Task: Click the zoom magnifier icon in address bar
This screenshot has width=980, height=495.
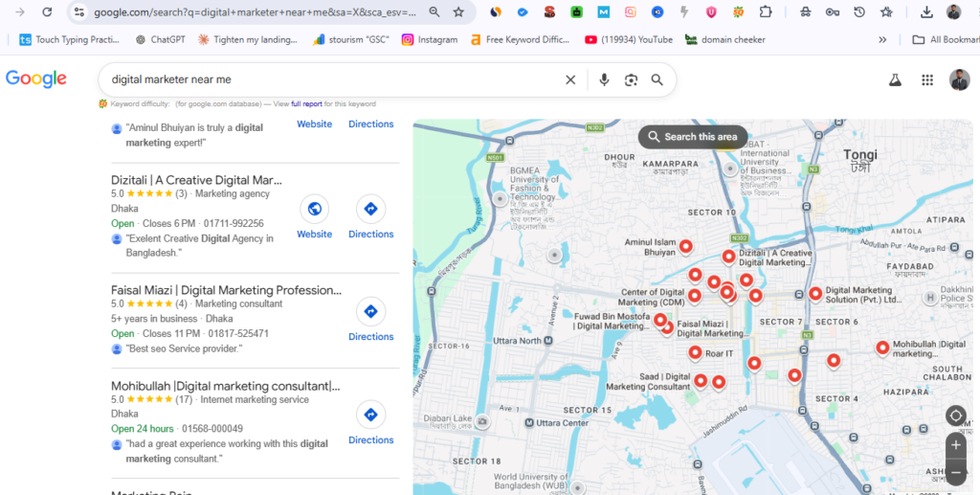Action: 434,11
